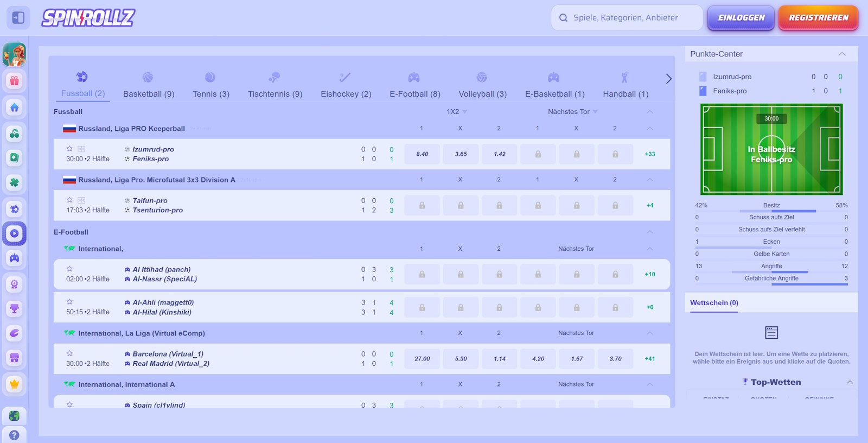
Task: Favorite the Izumrud-pro vs Feniks-pro match star
Action: (x=69, y=149)
